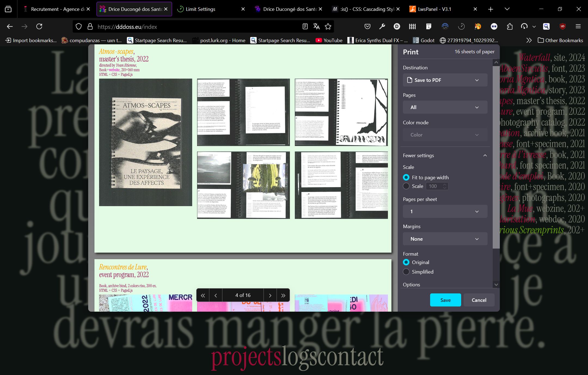This screenshot has height=375, width=588.
Task: Open the Firefox hamburger menu
Action: click(x=578, y=26)
